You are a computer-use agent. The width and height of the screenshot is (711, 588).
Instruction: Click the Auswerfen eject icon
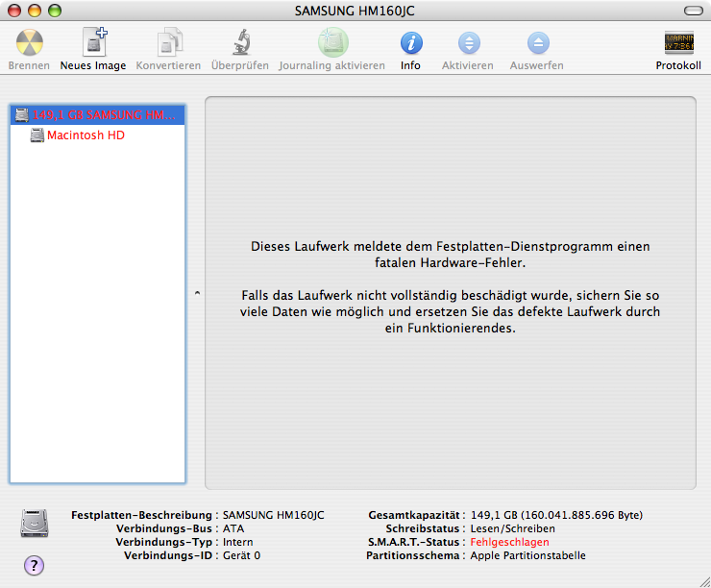tap(538, 43)
